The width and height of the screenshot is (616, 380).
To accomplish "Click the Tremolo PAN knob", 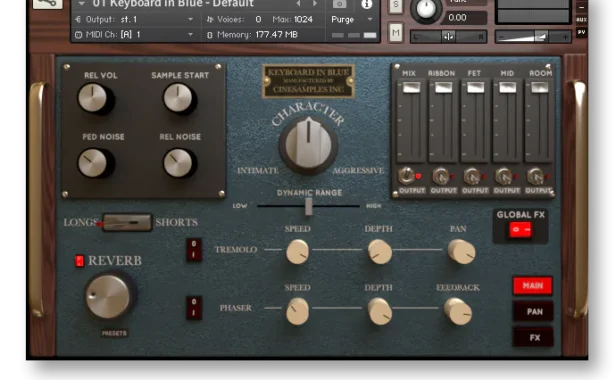I will [x=462, y=252].
